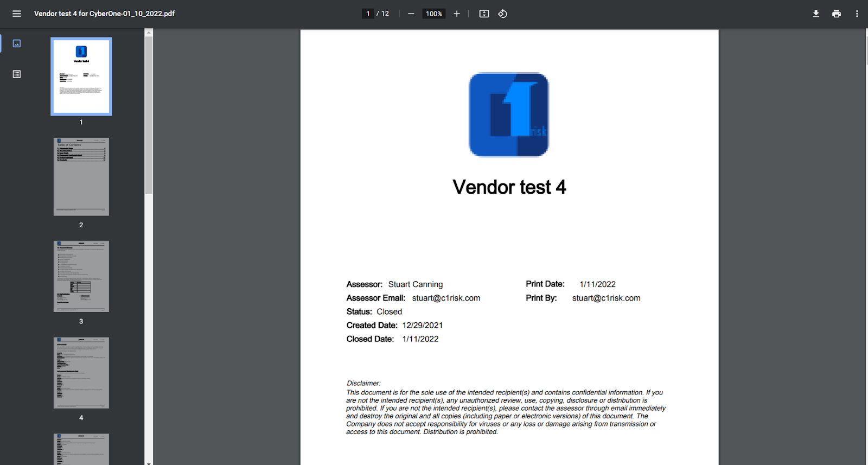868x465 pixels.
Task: Click the 'Disclaimer:' label
Action: [x=363, y=383]
